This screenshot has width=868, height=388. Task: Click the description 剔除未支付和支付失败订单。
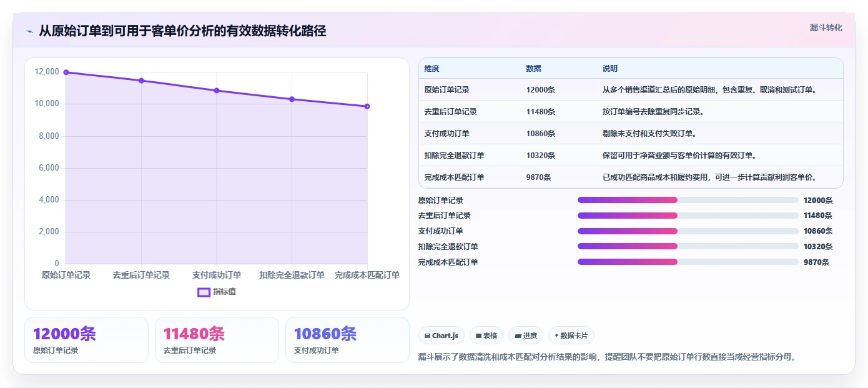(649, 134)
